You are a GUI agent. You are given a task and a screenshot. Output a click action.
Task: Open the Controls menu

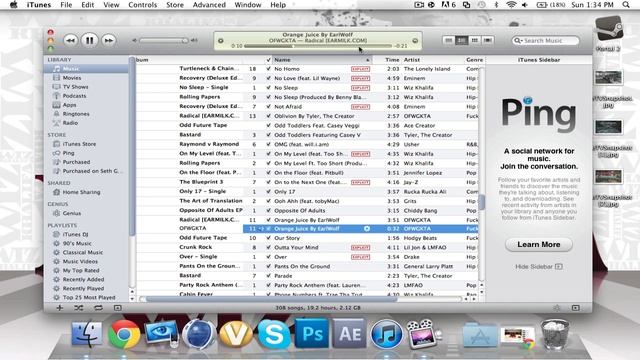coord(142,5)
